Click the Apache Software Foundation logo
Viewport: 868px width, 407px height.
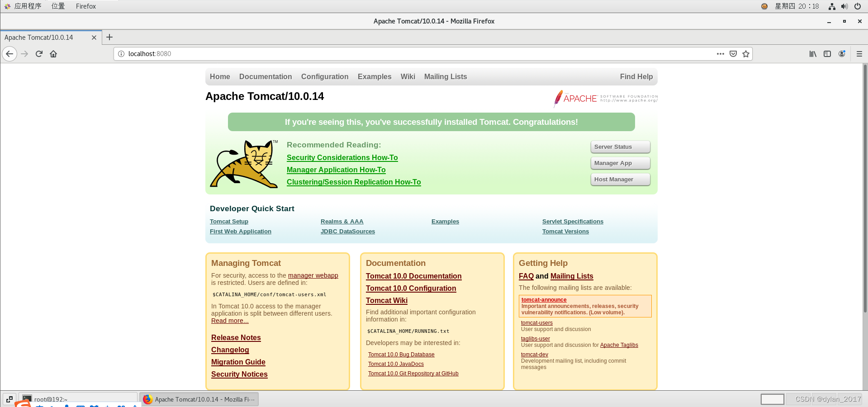606,98
